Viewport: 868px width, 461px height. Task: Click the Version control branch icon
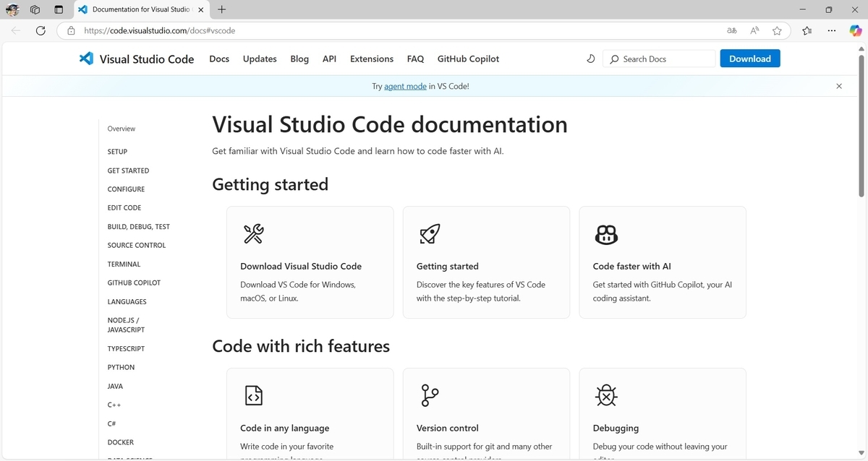[x=429, y=395]
